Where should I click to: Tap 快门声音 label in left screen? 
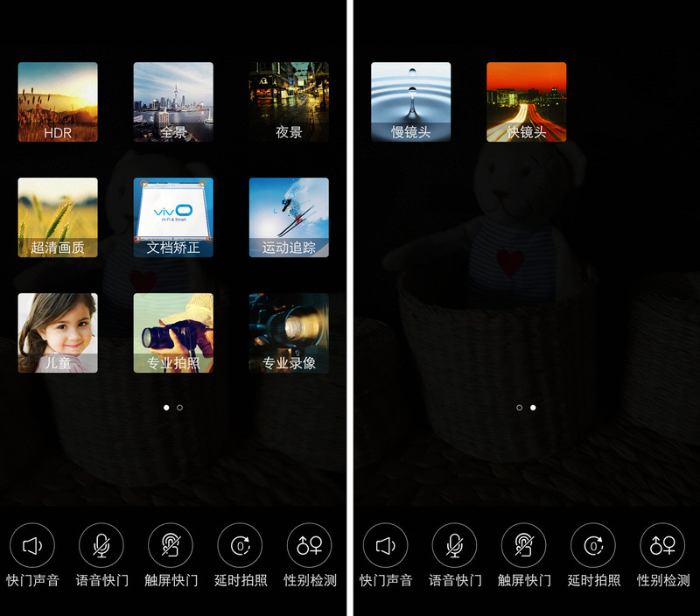(x=32, y=580)
